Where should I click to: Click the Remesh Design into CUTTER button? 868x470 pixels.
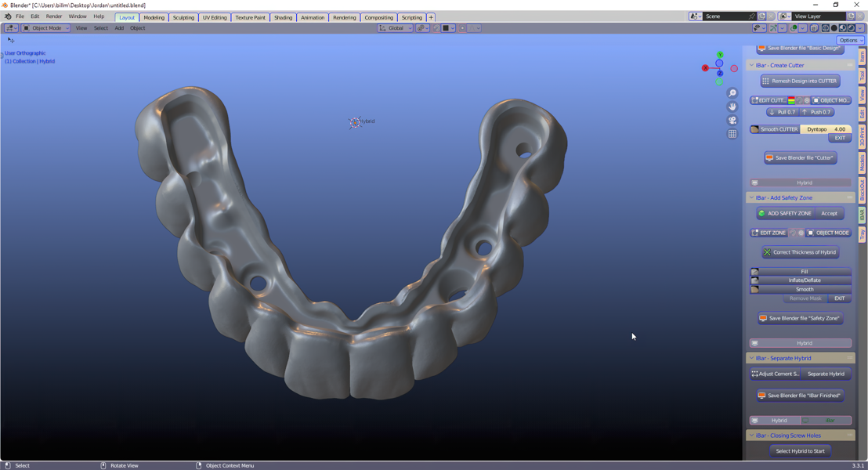800,81
